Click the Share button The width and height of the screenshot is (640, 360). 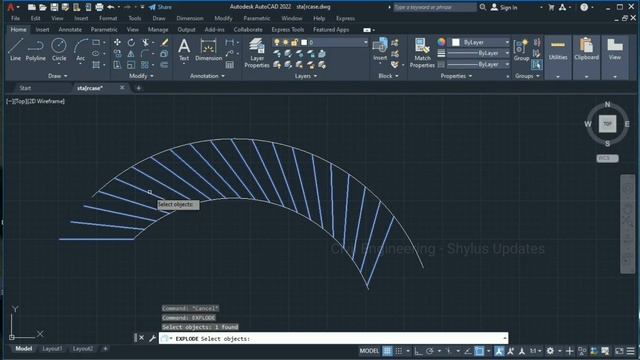click(160, 7)
